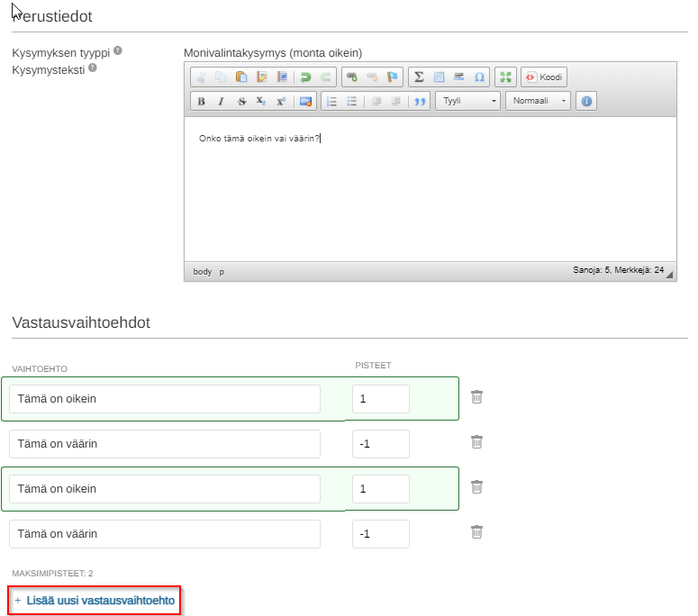Click the p element path item
The image size is (698, 616).
coord(222,271)
